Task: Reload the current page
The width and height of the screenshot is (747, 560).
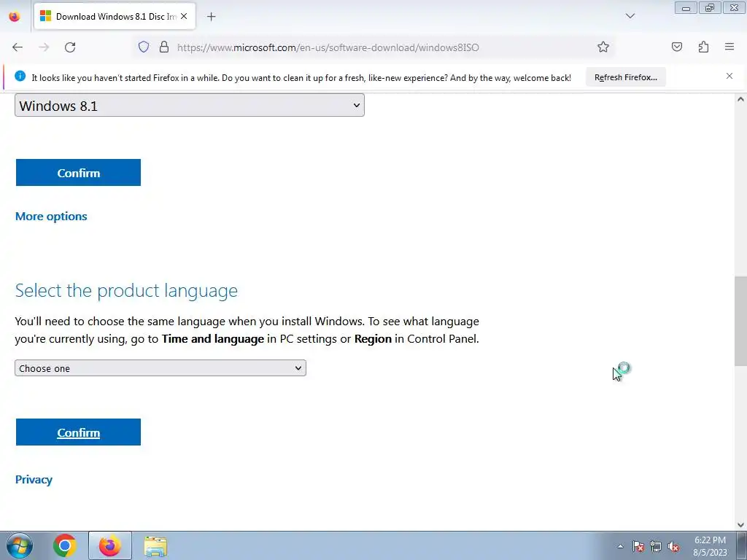Action: tap(70, 47)
